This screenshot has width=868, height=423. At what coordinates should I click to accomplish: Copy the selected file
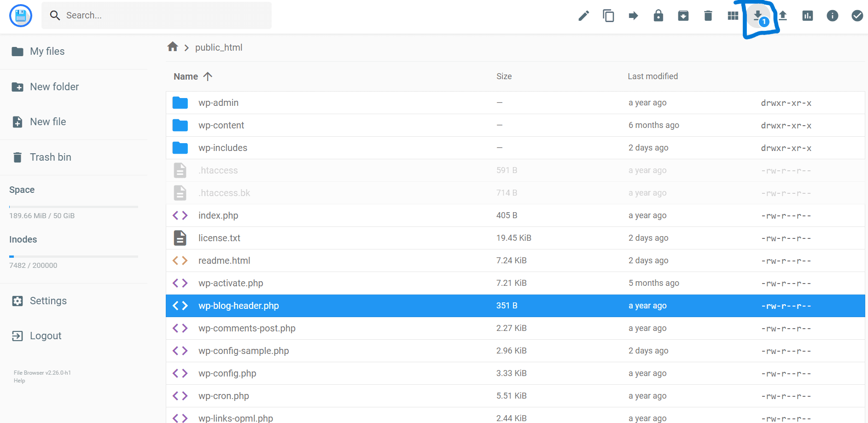tap(608, 15)
